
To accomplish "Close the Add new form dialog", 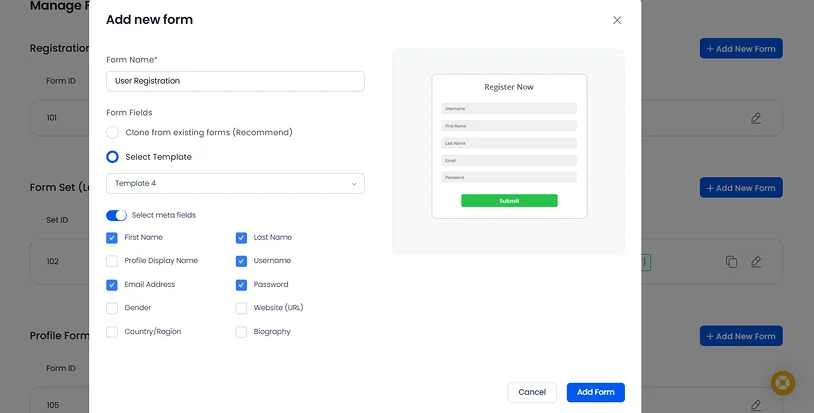I will pos(617,20).
